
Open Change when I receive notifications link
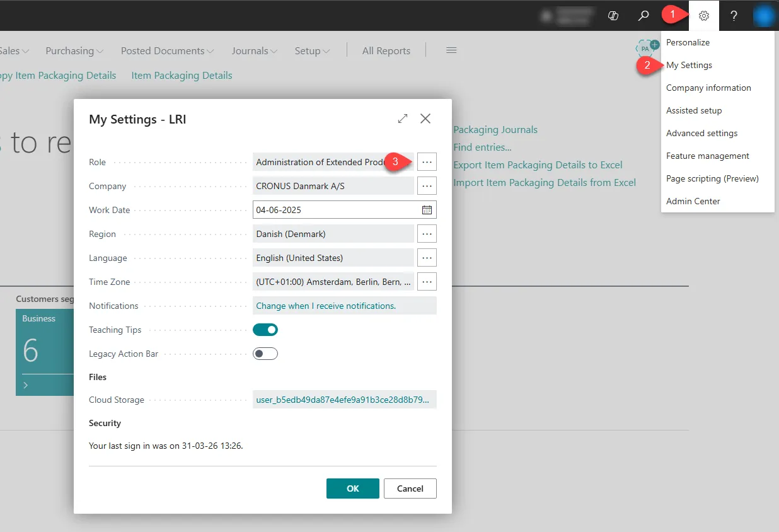pos(326,306)
